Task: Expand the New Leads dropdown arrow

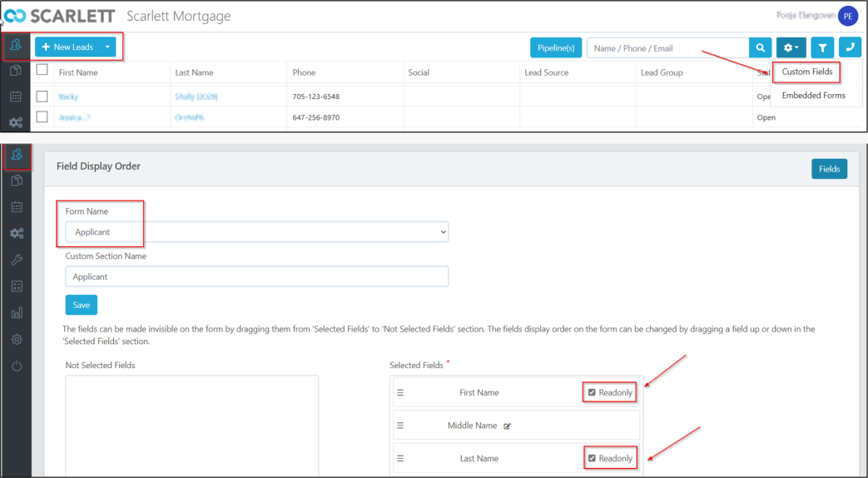Action: (x=107, y=47)
